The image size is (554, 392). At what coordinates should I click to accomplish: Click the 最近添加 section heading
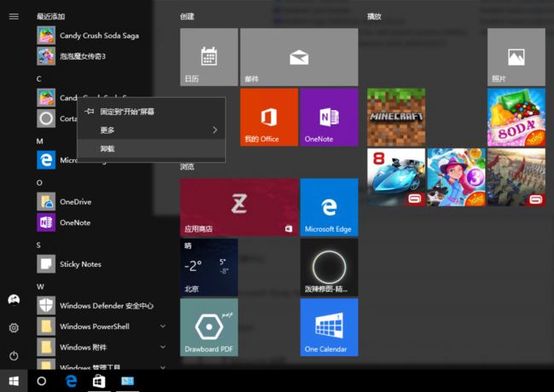pos(51,16)
